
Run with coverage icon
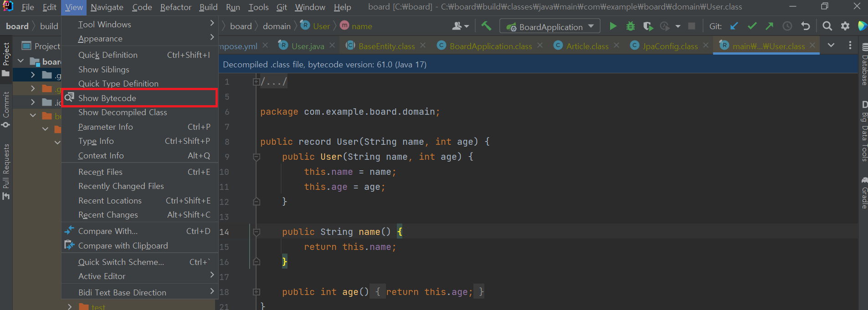pyautogui.click(x=648, y=26)
